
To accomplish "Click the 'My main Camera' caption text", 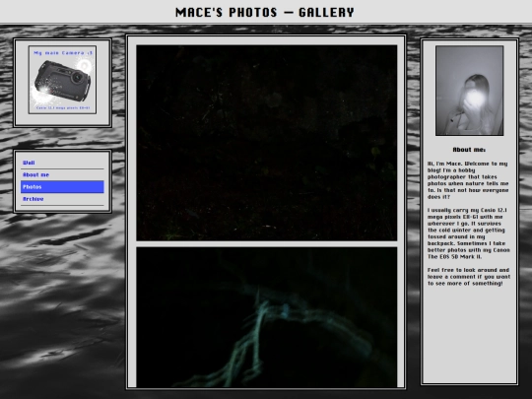I will pos(63,53).
